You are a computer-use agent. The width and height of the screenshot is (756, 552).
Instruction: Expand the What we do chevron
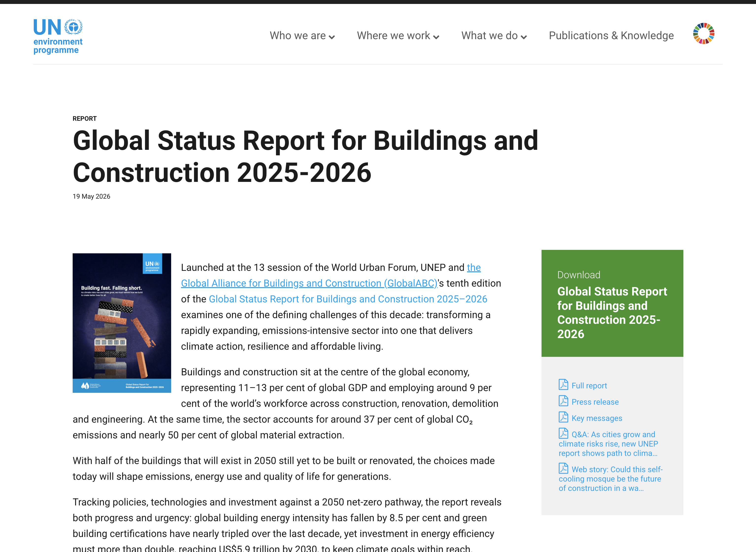coord(524,37)
